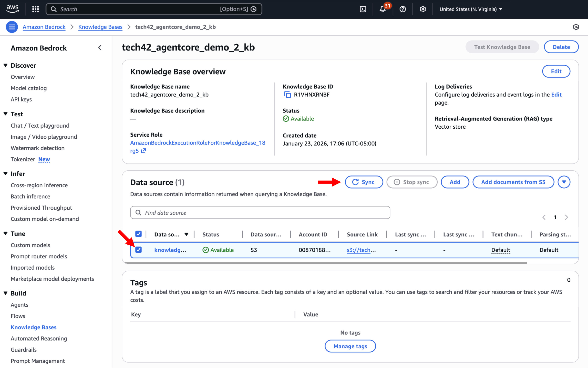The image size is (588, 368).
Task: Open settings gear icon
Action: 422,9
